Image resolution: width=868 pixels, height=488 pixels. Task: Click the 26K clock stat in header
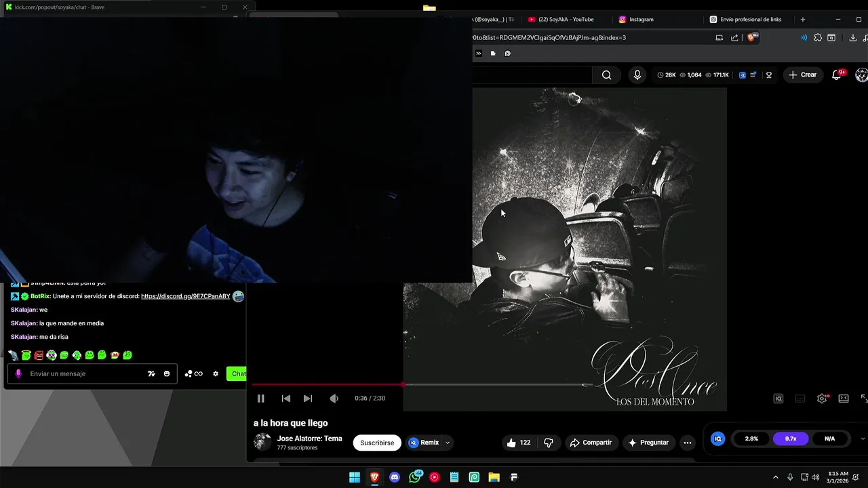667,75
